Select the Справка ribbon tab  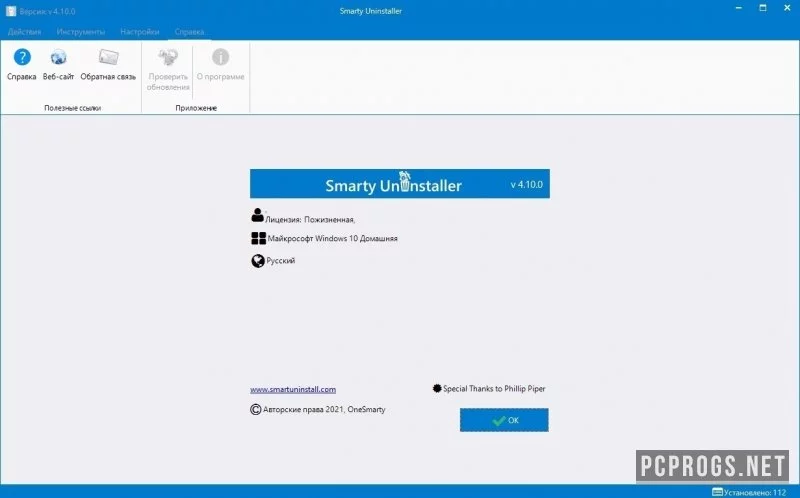tap(189, 32)
